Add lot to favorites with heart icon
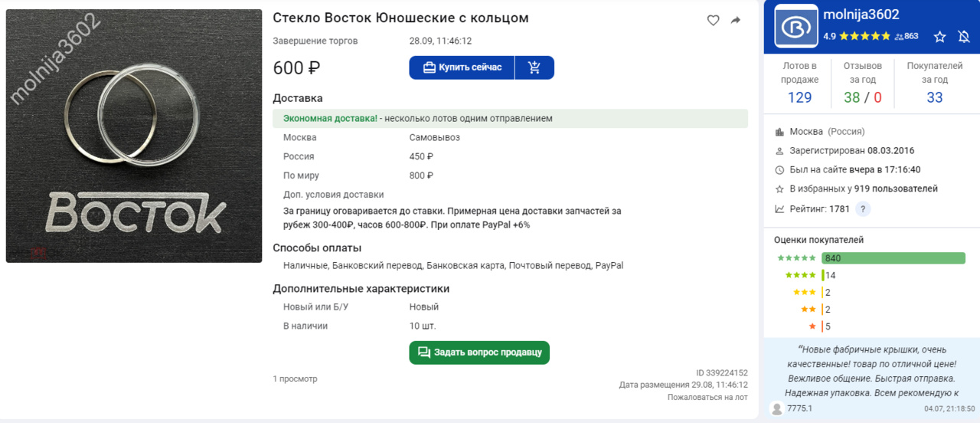 pyautogui.click(x=713, y=21)
